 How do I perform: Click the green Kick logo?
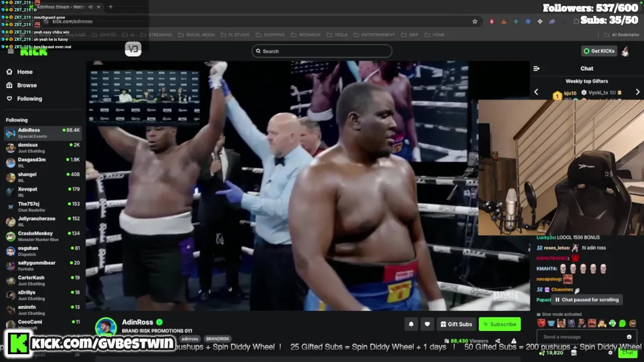pyautogui.click(x=34, y=51)
